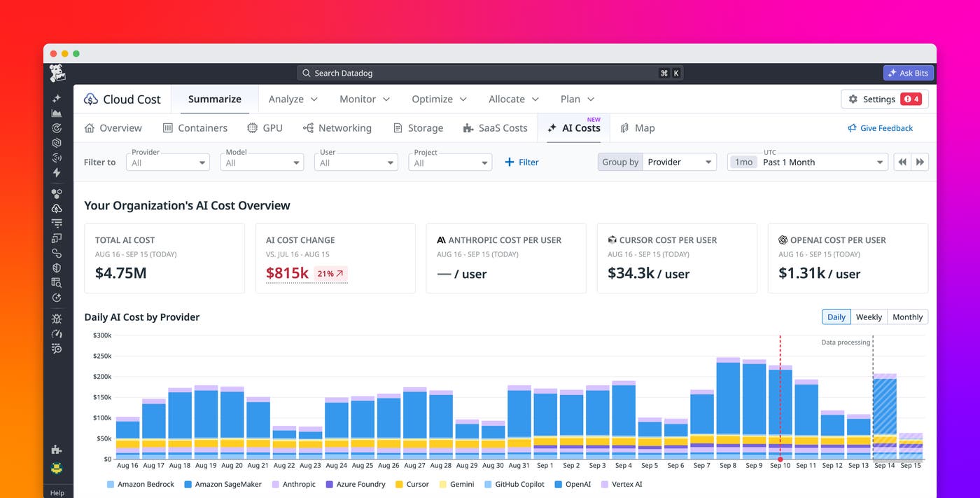The image size is (980, 498).
Task: Toggle Anthropic series in legend
Action: [x=293, y=484]
